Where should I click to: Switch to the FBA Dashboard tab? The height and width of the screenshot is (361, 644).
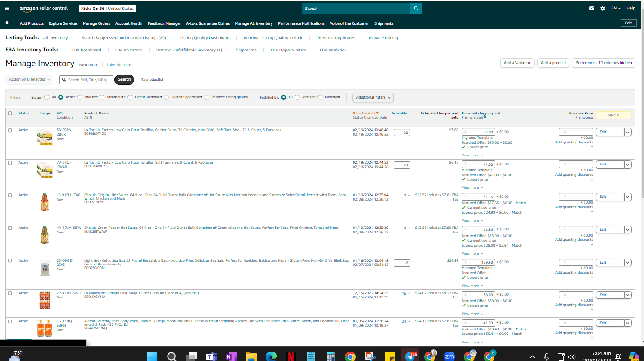(86, 50)
